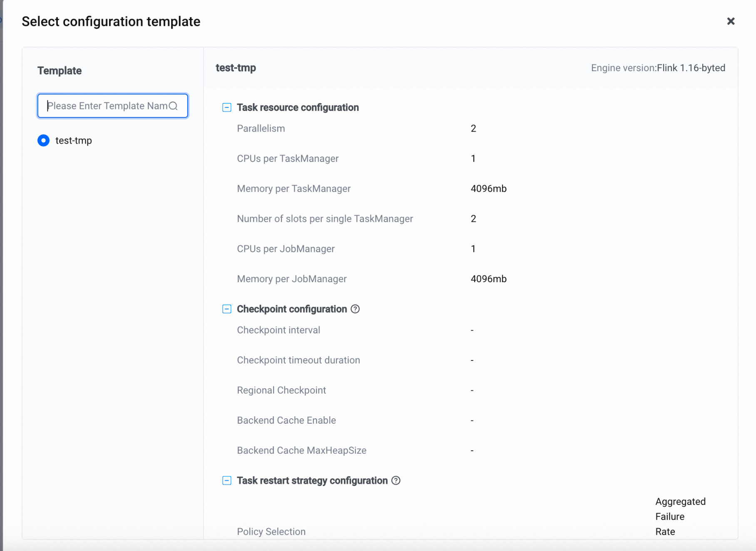Close the Select configuration template dialog
Screen dimensions: 756x551
731,21
